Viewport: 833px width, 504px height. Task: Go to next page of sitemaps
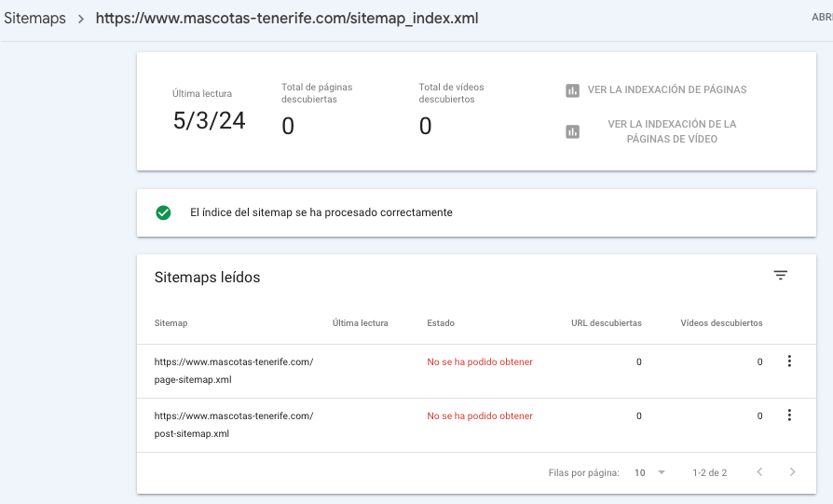[x=792, y=472]
